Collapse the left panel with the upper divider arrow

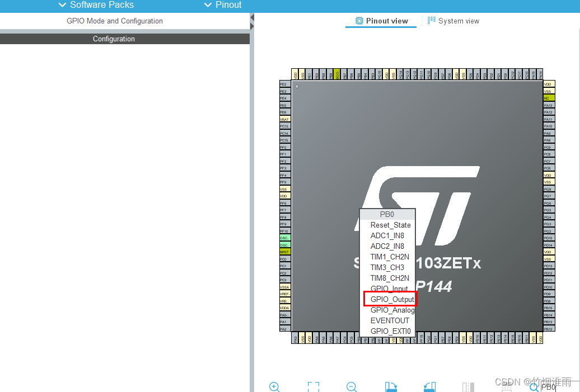pos(252,17)
